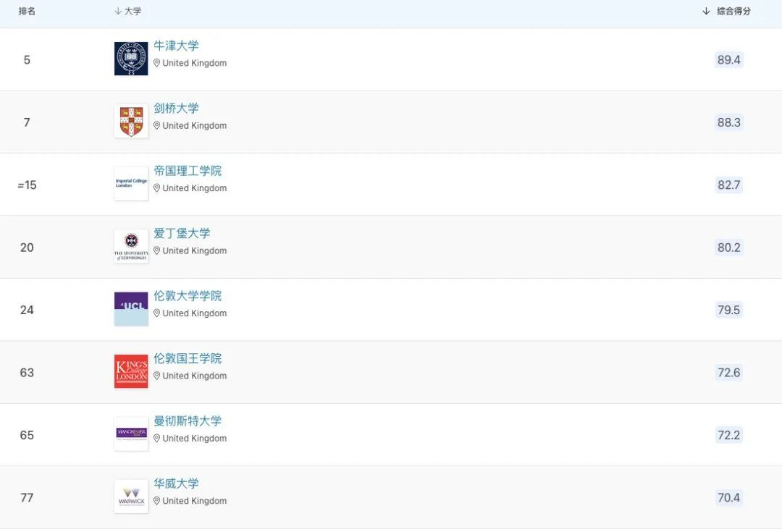Viewport: 782px width, 532px height.
Task: Click the 排名 column header
Action: click(27, 11)
